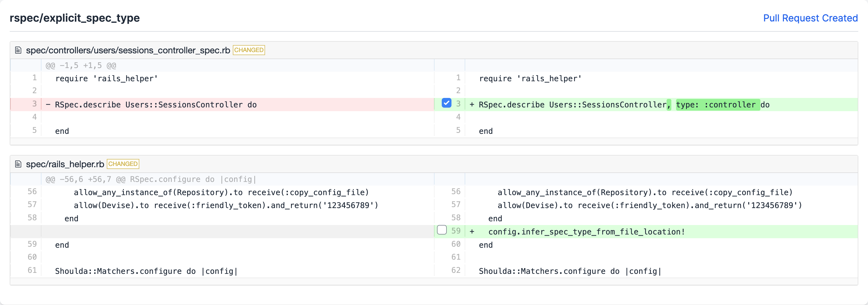Click right-side Shoulda::Matchers.configure line 62
868x305 pixels.
571,271
